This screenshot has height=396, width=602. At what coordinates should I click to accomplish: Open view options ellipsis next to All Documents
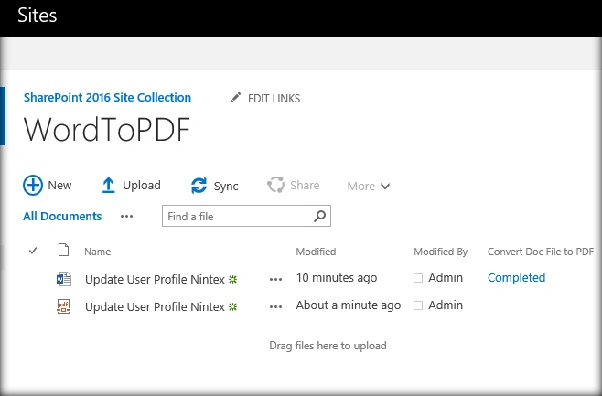coord(127,217)
